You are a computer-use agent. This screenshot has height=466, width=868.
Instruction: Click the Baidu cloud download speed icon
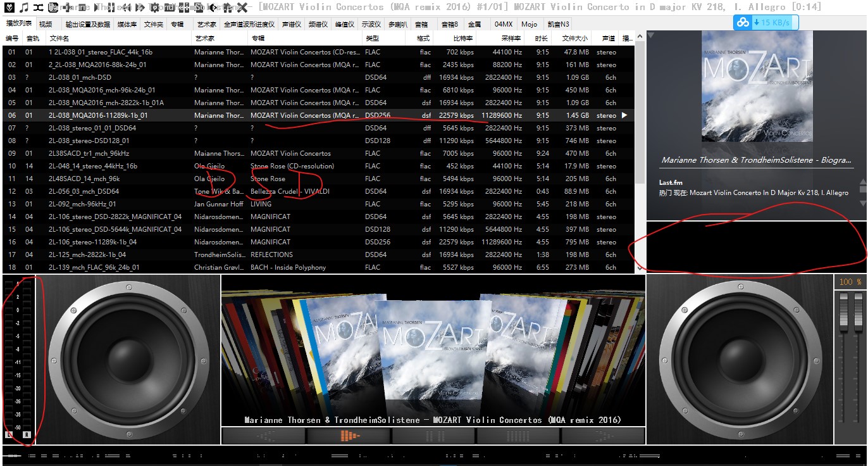(x=741, y=23)
